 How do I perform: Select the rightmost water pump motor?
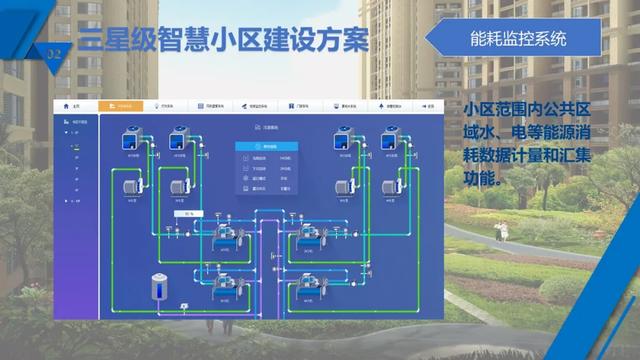point(392,187)
